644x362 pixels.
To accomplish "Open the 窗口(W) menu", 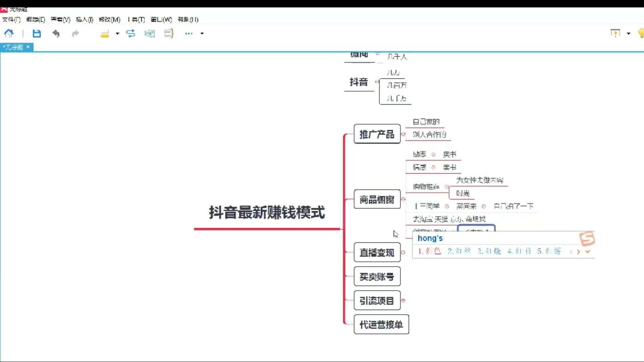I will point(161,19).
